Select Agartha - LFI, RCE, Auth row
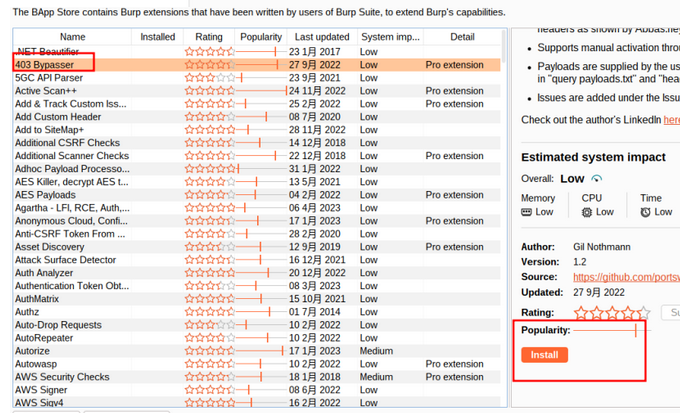 (x=257, y=208)
